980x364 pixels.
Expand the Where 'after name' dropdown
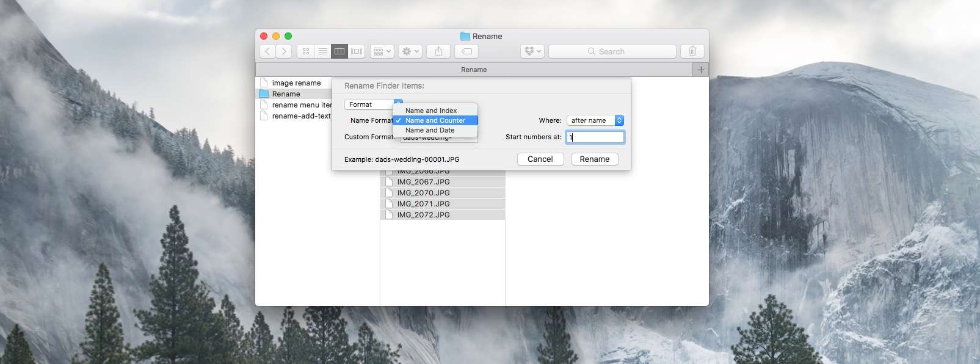click(x=595, y=120)
